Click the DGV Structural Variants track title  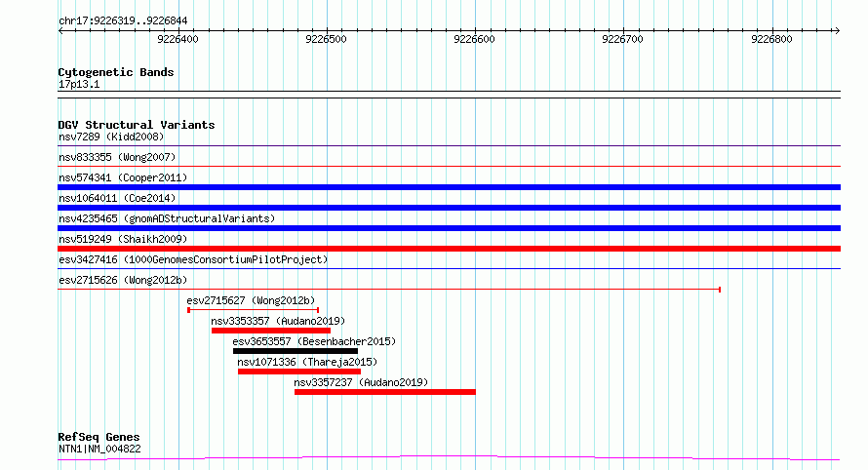137,125
